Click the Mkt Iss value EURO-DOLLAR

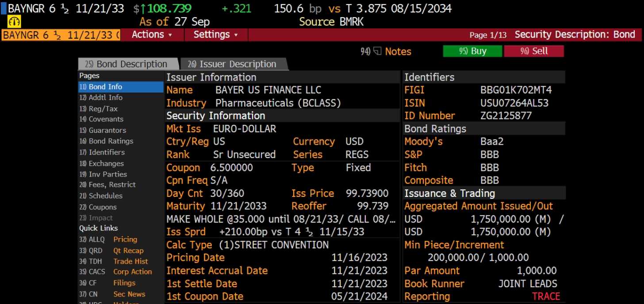(x=245, y=129)
